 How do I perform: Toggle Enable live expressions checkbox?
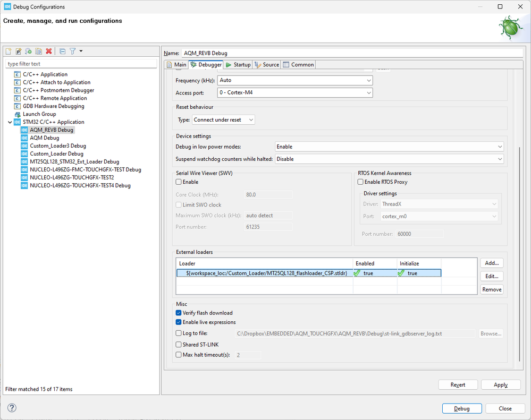coord(179,322)
